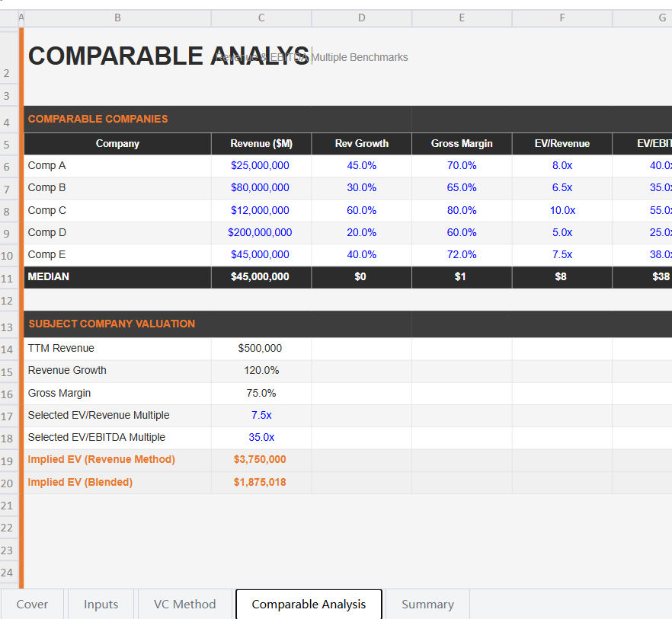The width and height of the screenshot is (672, 619).
Task: Click the $3,750,000 implied EV value
Action: pos(260,460)
